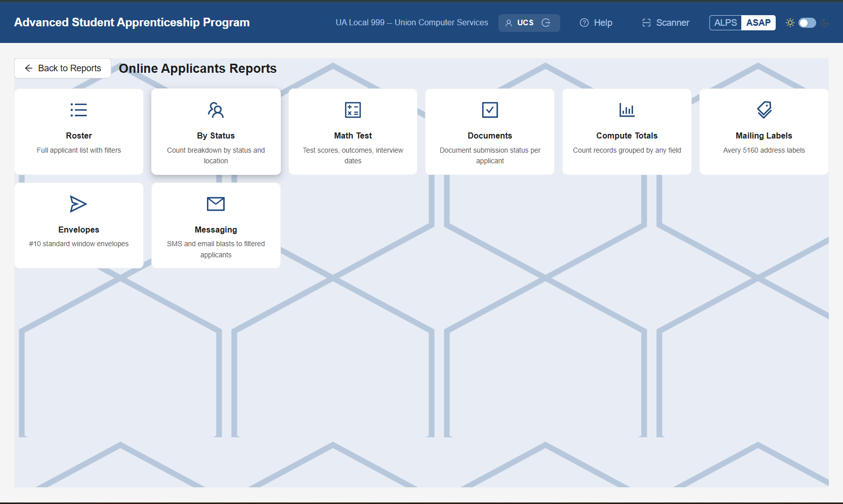Viewport: 843px width, 504px height.
Task: Click the Mailing Labels title text
Action: point(764,135)
